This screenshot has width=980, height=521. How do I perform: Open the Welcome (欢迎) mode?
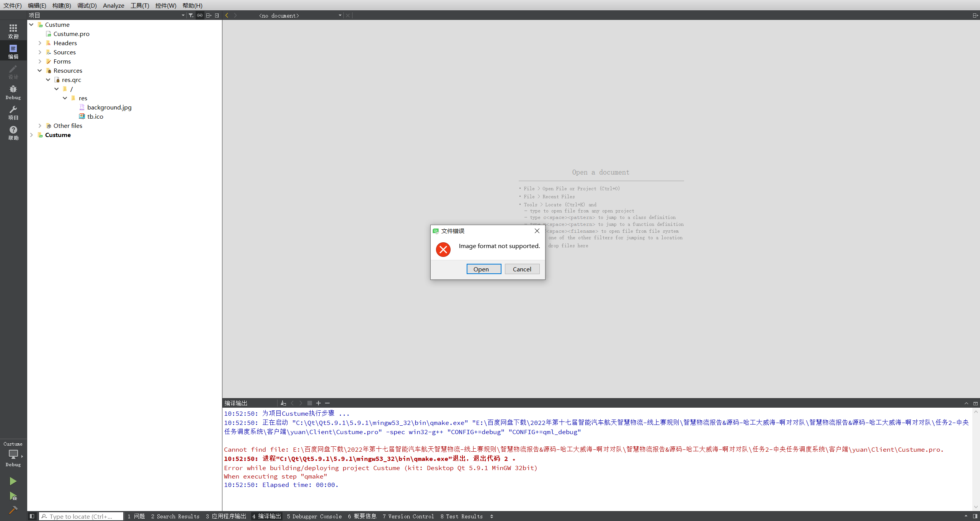tap(13, 31)
